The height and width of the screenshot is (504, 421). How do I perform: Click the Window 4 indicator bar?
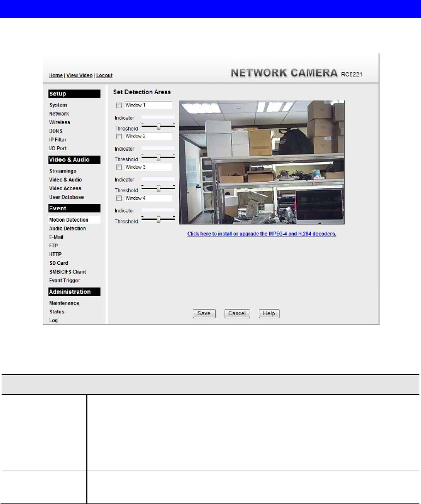(158, 211)
